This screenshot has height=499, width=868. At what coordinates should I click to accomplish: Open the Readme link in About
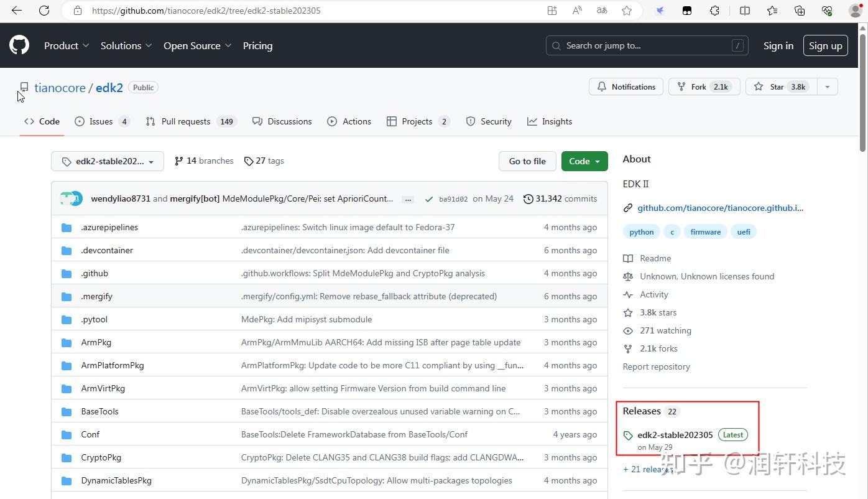coord(655,258)
